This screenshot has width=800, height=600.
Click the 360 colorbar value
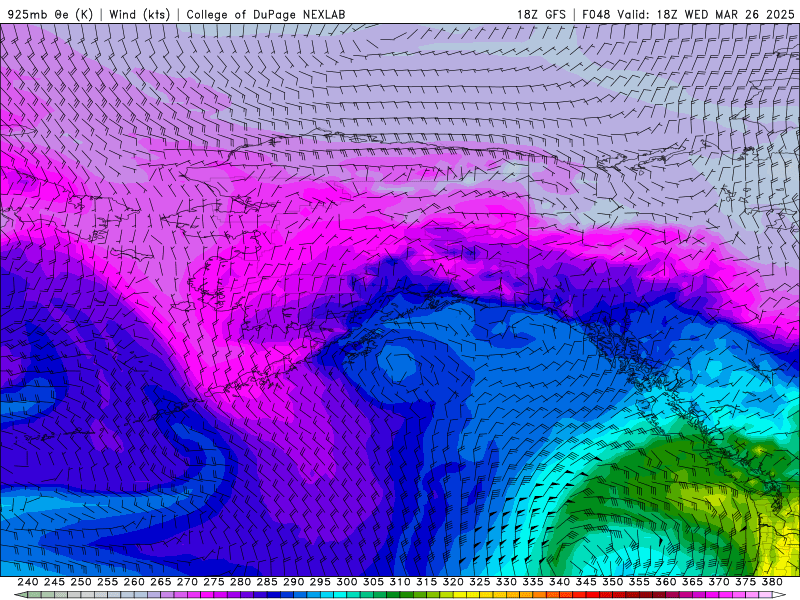point(665,582)
